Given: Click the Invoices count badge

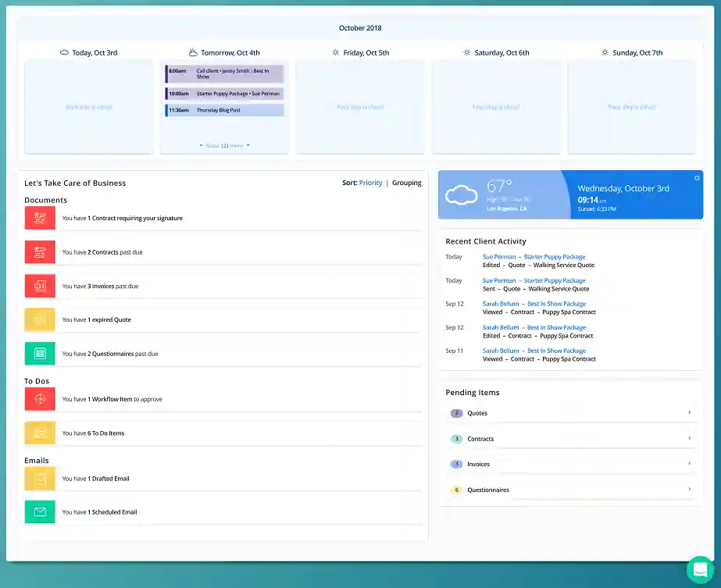Looking at the screenshot, I should pyautogui.click(x=457, y=464).
